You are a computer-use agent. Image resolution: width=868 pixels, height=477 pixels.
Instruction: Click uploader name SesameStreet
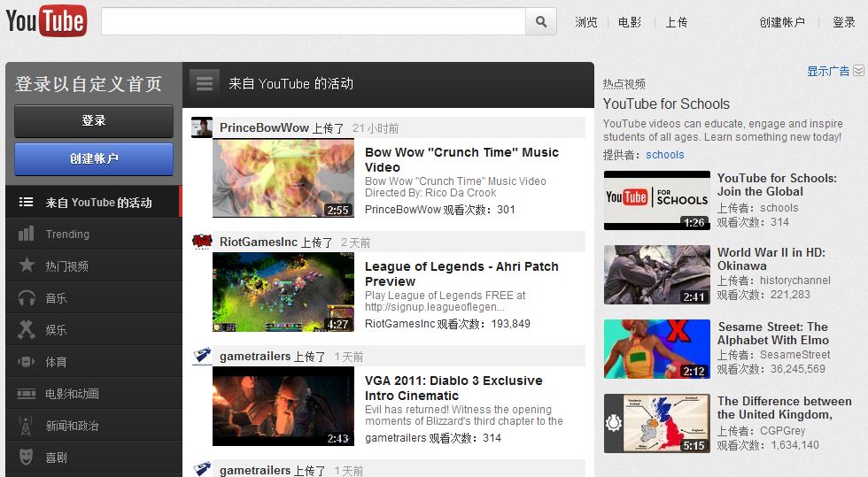[795, 355]
